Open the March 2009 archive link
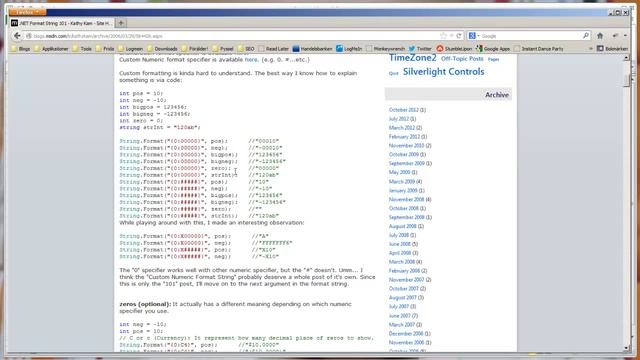 tap(402, 181)
